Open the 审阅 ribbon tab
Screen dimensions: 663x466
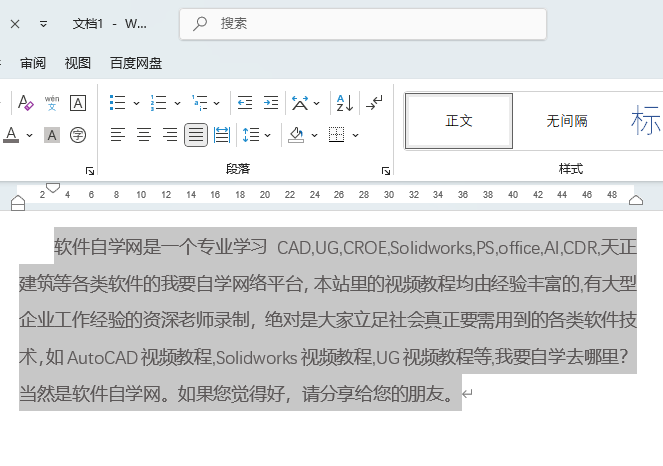tap(33, 63)
